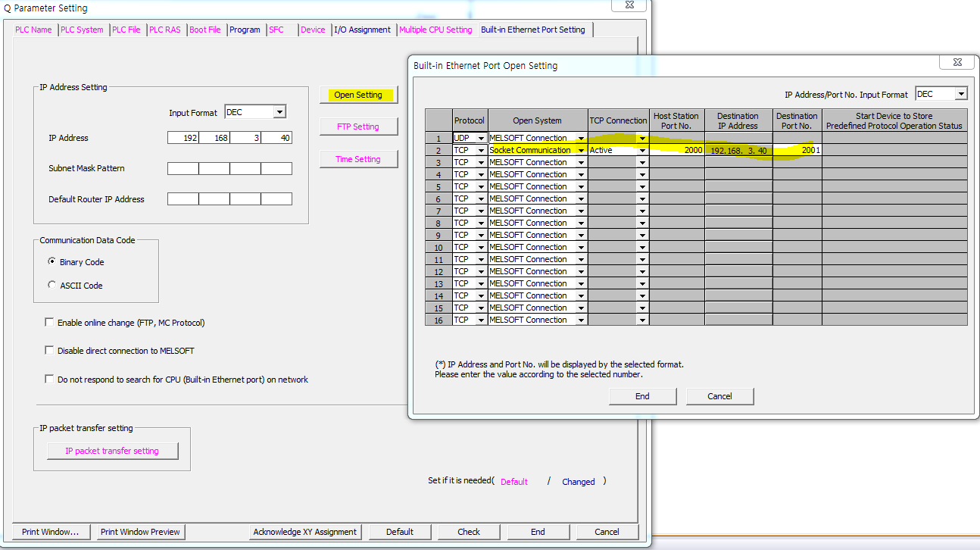Click the IP packet transfer setting button

point(112,451)
